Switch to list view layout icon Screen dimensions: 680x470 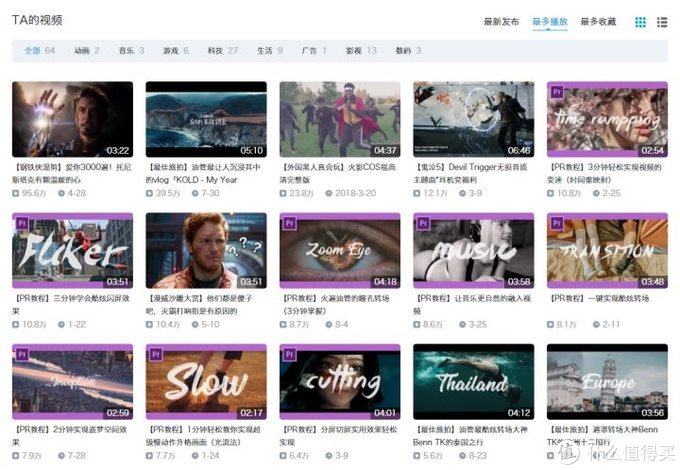coord(662,22)
